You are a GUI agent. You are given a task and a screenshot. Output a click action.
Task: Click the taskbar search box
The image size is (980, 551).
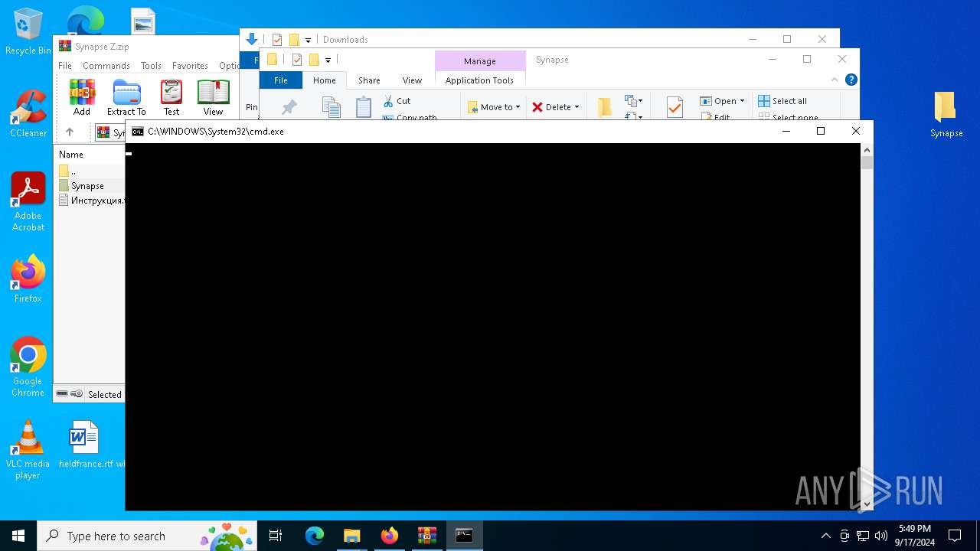click(147, 536)
